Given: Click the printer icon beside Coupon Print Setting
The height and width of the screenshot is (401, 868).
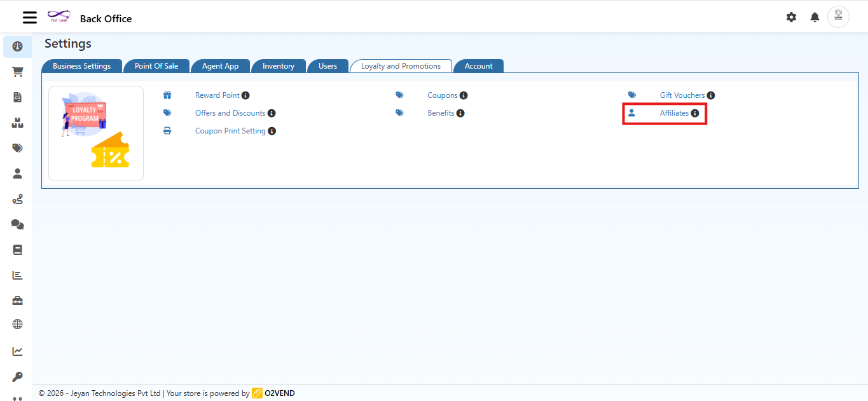Looking at the screenshot, I should 167,130.
